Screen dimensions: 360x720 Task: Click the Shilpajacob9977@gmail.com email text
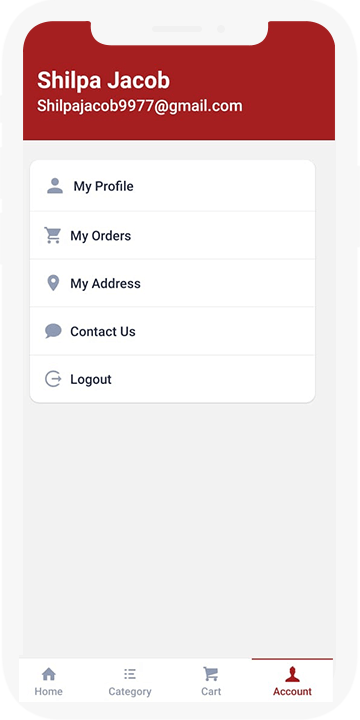(140, 106)
